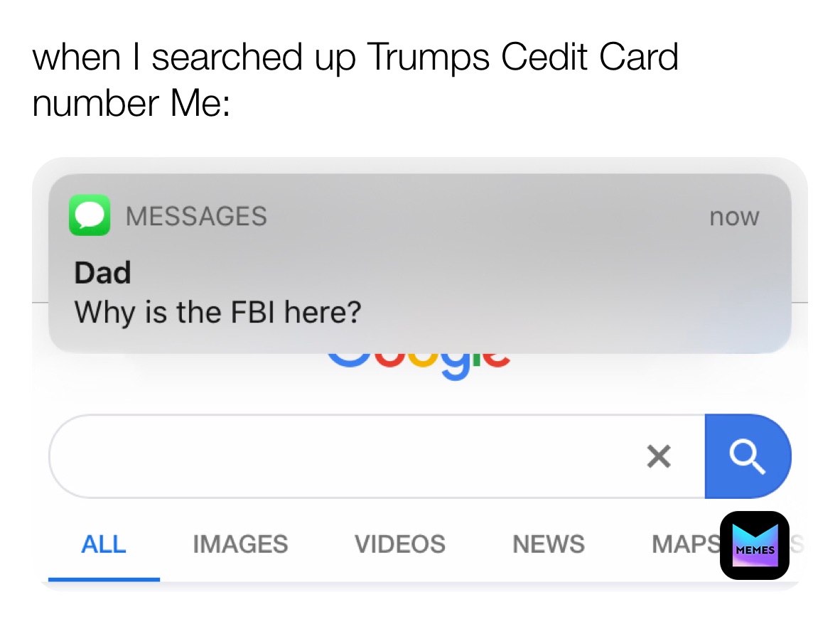Screen dimensions: 840x624
Task: Switch to the IMAGES tab
Action: click(240, 544)
